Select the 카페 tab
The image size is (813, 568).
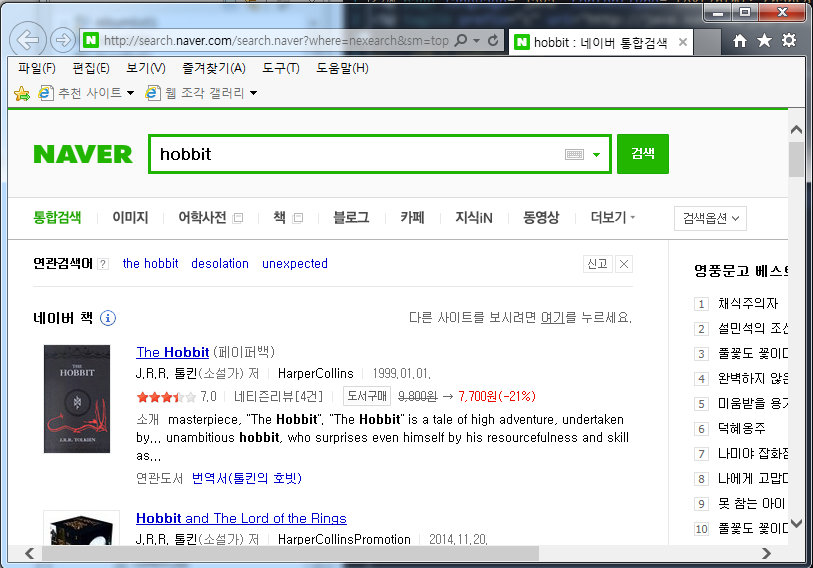(412, 217)
